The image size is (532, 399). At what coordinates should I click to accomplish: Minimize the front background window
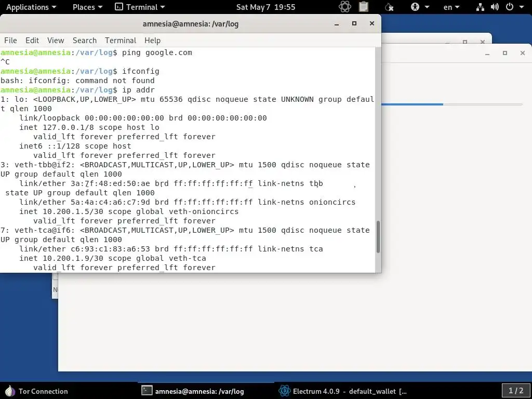click(x=487, y=54)
